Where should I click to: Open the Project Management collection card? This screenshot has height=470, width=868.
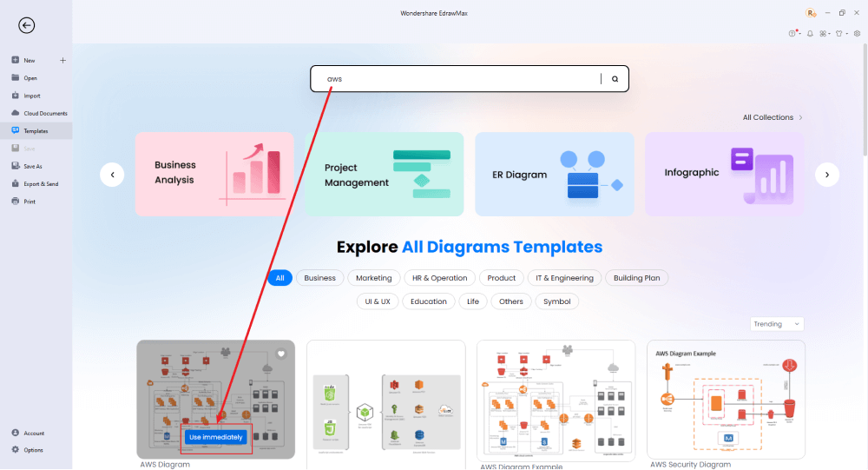pyautogui.click(x=385, y=174)
